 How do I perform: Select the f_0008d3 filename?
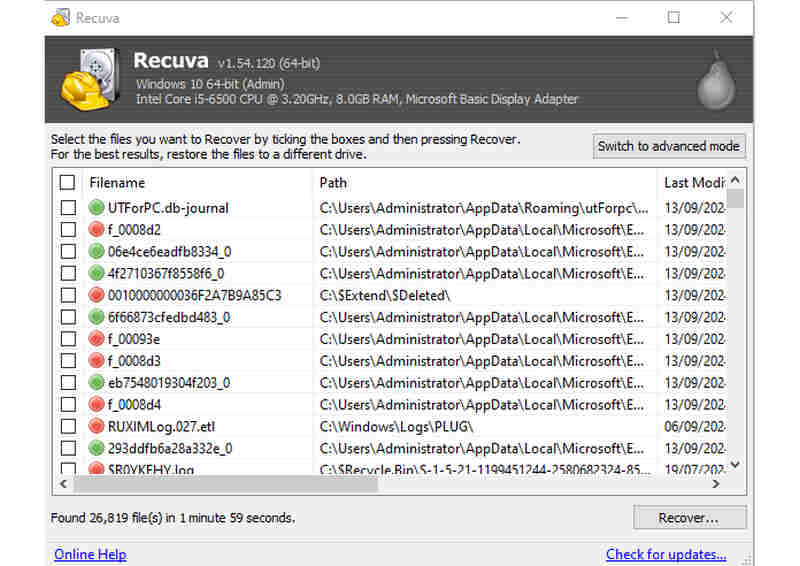click(134, 361)
